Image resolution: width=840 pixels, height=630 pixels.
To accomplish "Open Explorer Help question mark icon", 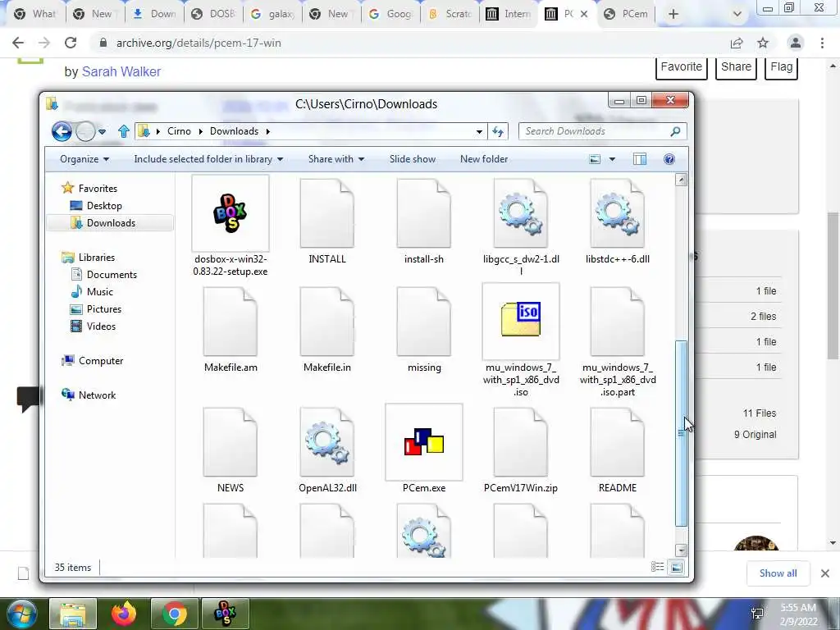I will tap(669, 159).
